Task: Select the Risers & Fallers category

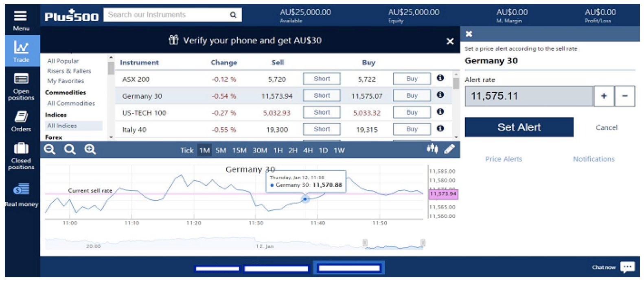Action: [69, 71]
